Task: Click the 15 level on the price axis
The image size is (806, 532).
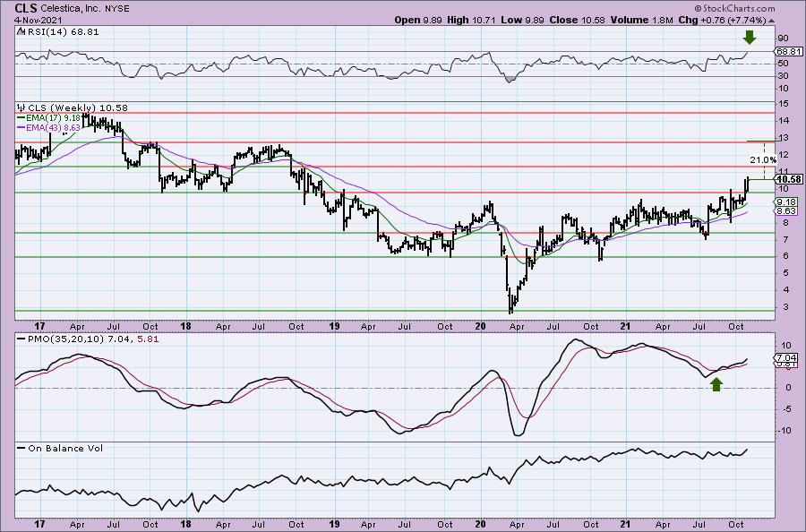Action: coord(784,104)
